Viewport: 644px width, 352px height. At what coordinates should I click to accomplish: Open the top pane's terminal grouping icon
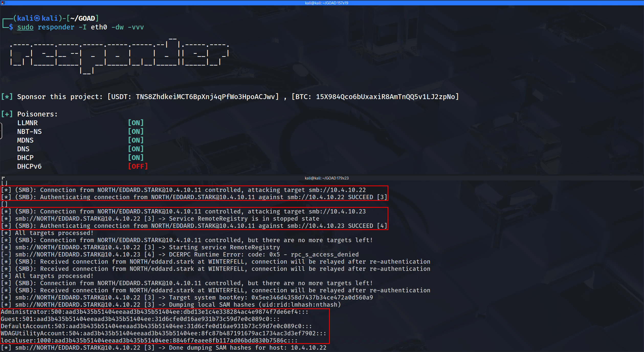(x=3, y=3)
